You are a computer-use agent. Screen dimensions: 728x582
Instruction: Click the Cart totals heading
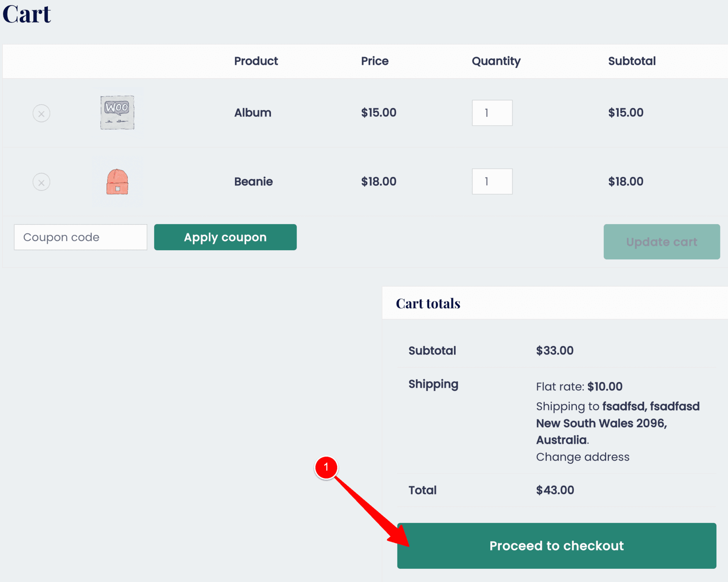click(x=428, y=303)
